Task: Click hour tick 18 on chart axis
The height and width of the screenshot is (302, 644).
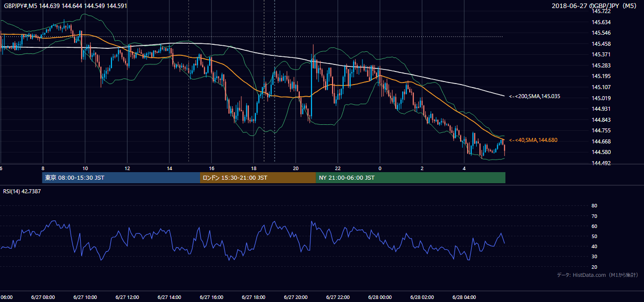Action: click(253, 168)
